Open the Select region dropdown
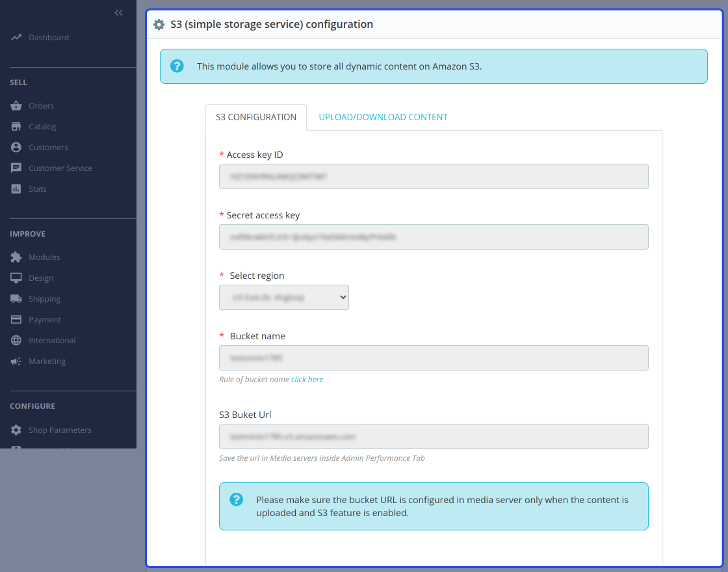 283,297
